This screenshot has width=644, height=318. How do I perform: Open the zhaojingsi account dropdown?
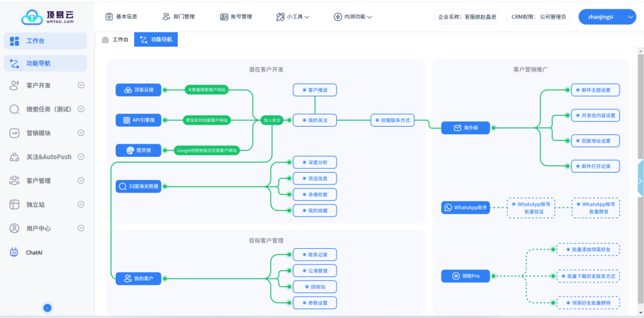607,16
